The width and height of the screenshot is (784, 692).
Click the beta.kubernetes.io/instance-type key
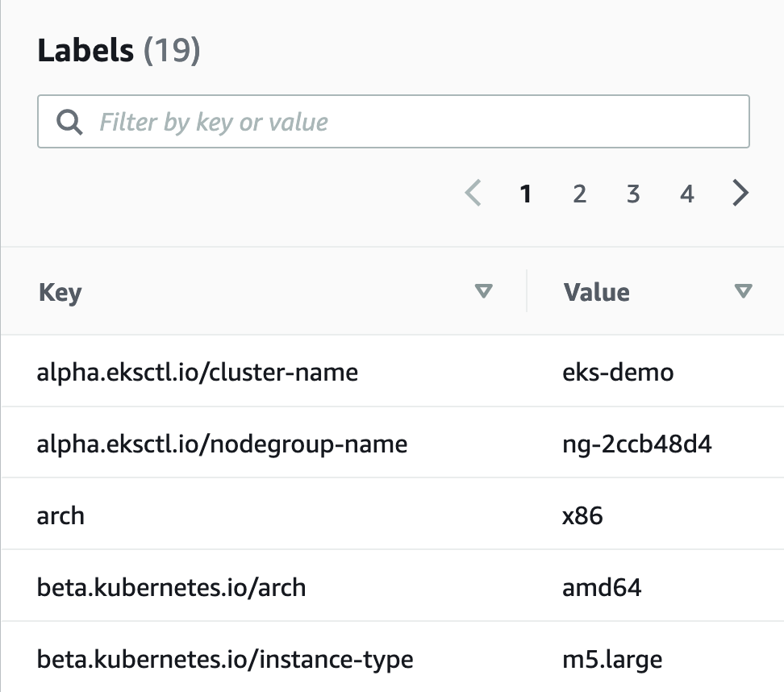[x=225, y=659]
